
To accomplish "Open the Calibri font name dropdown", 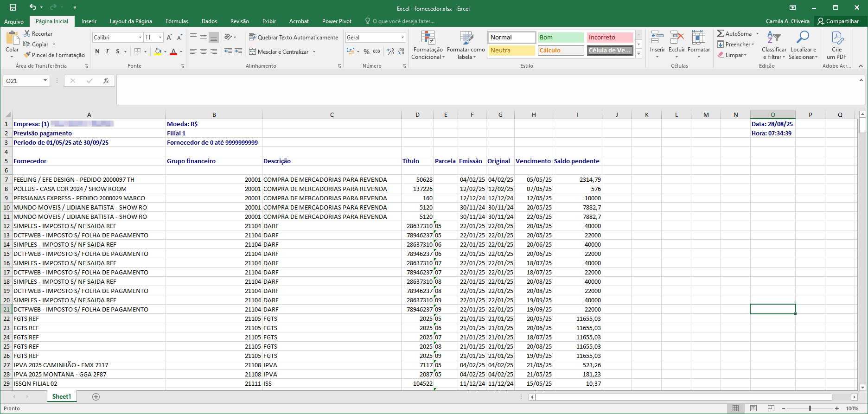I will click(140, 37).
